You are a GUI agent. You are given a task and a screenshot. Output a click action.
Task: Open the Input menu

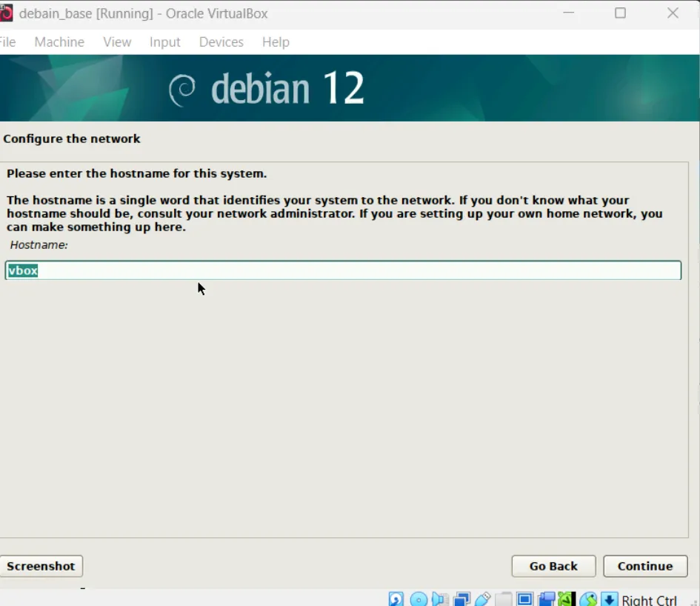[164, 42]
